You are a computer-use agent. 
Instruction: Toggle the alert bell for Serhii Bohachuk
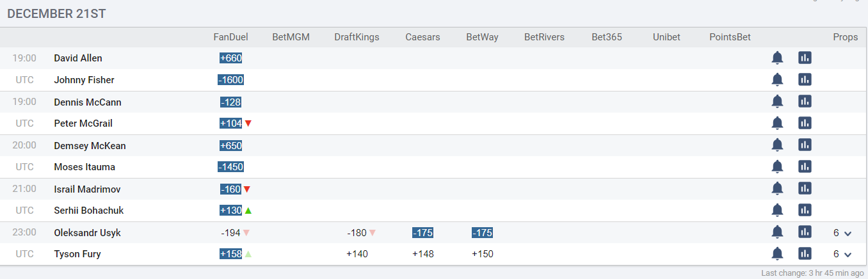coord(777,211)
